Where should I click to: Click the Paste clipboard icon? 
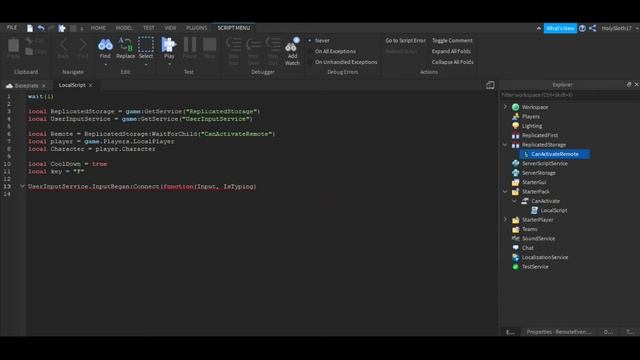13,45
